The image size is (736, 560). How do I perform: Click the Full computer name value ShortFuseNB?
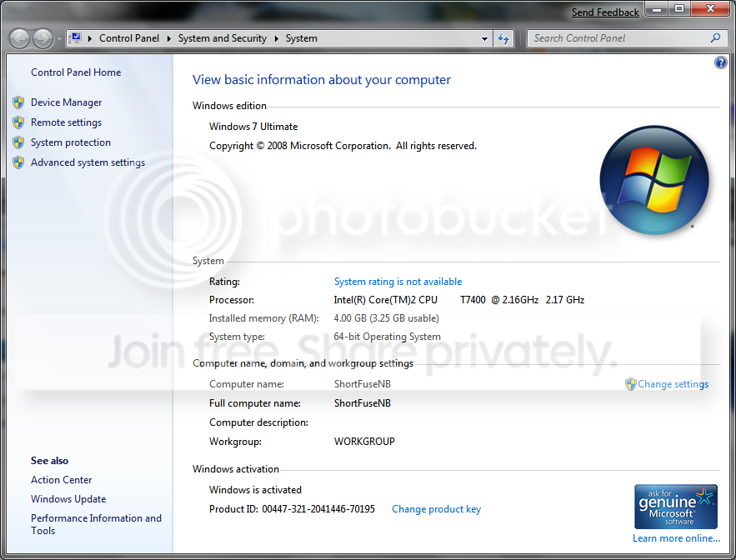coord(363,403)
